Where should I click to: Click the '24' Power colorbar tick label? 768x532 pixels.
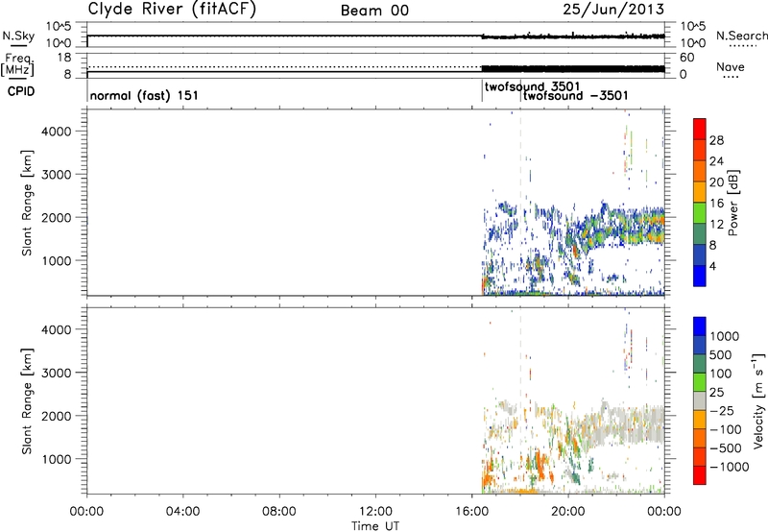pos(716,161)
